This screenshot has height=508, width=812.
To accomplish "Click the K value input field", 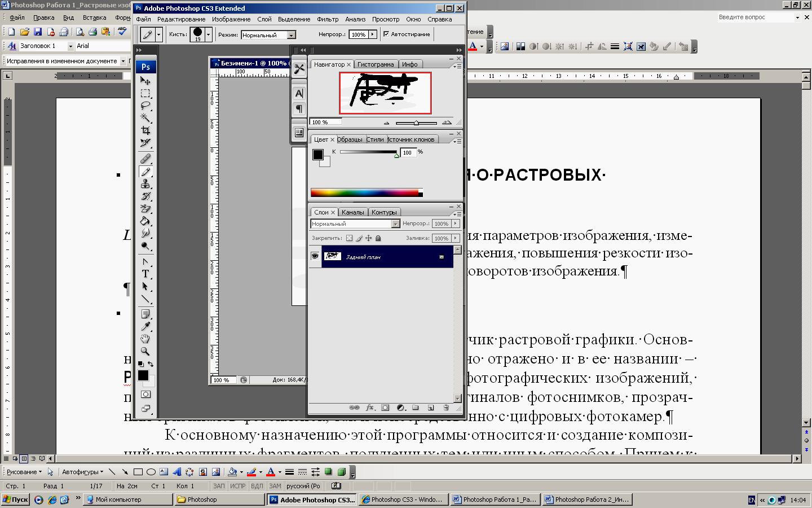I will tap(408, 152).
